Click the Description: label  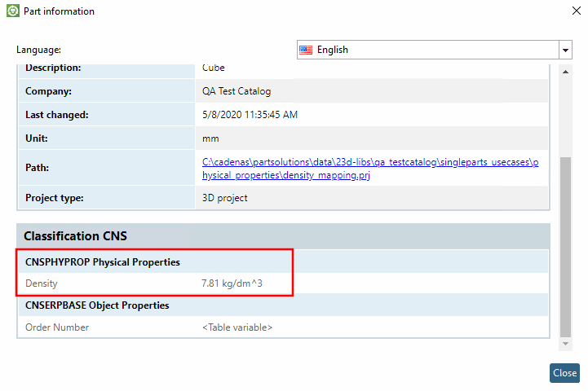point(53,68)
